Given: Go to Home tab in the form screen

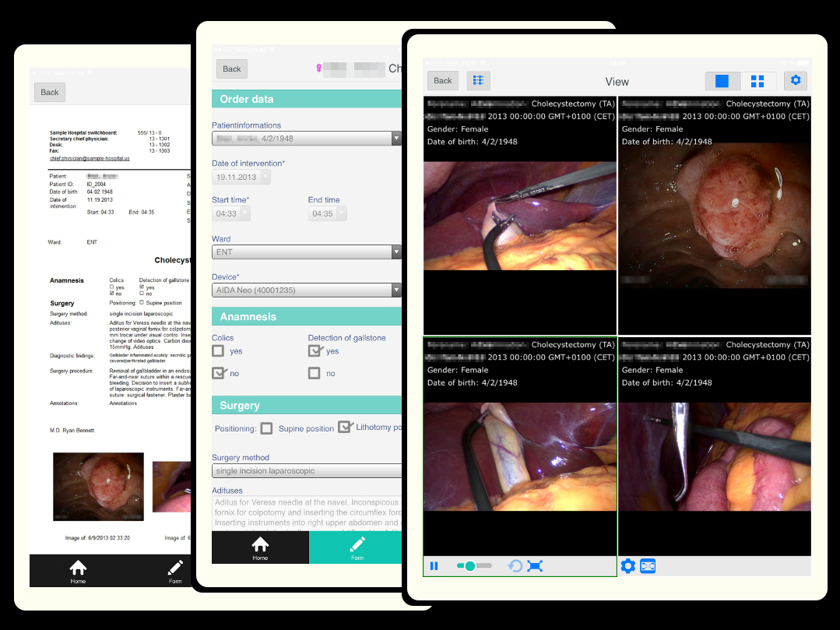Looking at the screenshot, I should [260, 547].
